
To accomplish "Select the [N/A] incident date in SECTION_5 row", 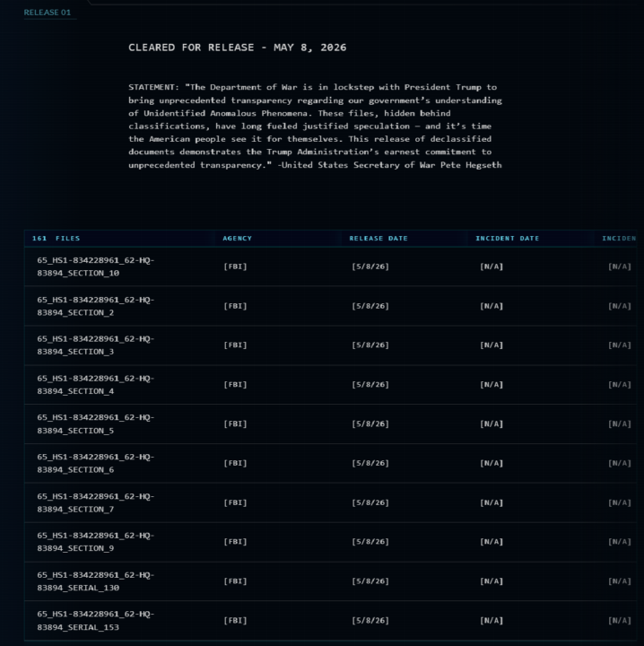I will point(492,423).
